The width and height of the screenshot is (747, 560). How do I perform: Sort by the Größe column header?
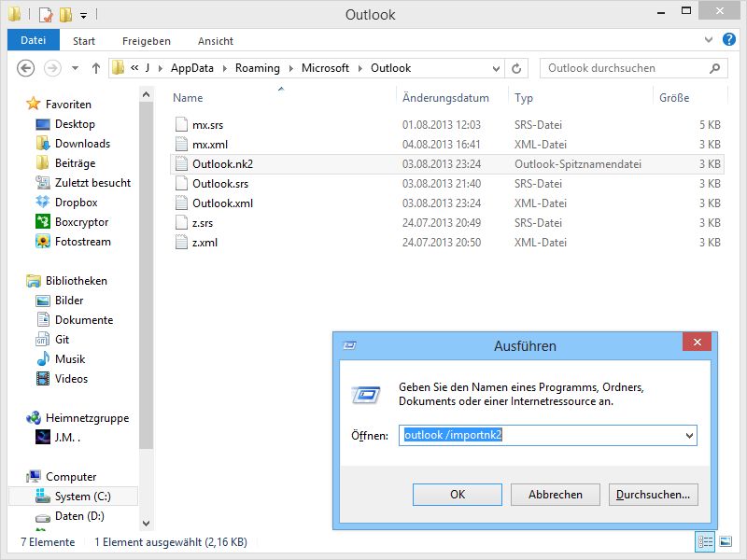(674, 98)
